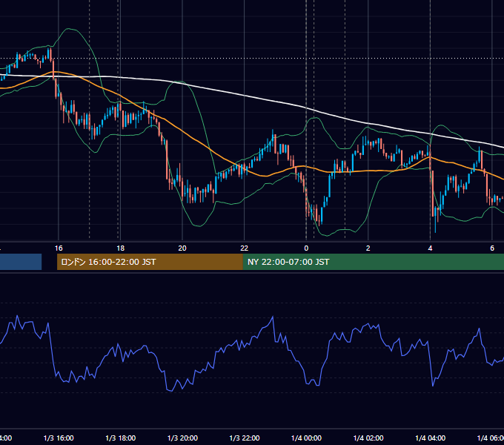This screenshot has width=504, height=445.
Task: Click the upper time label 2
Action: pos(368,248)
